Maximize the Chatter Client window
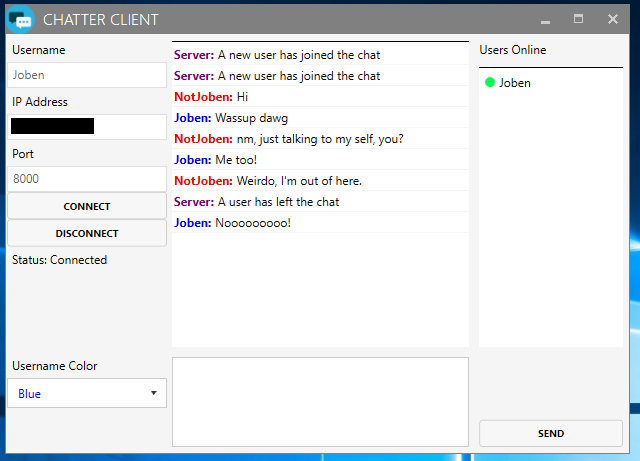This screenshot has width=640, height=461. pyautogui.click(x=578, y=19)
